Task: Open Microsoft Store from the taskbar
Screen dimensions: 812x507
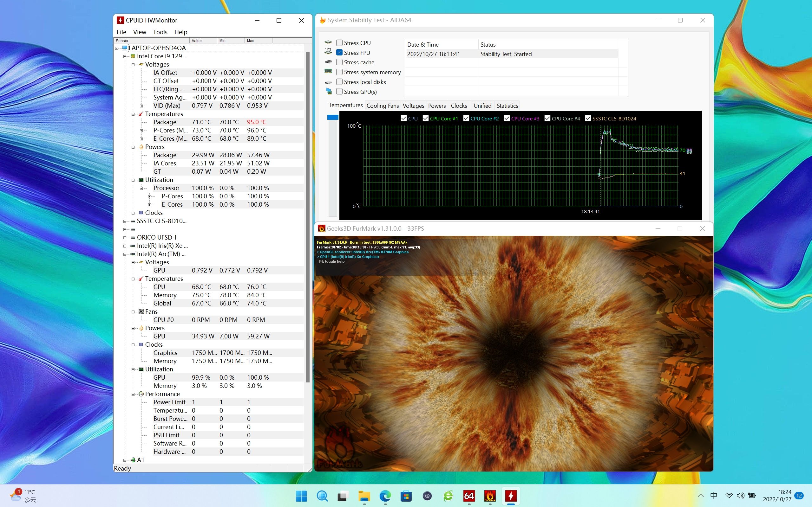Action: pos(406,496)
